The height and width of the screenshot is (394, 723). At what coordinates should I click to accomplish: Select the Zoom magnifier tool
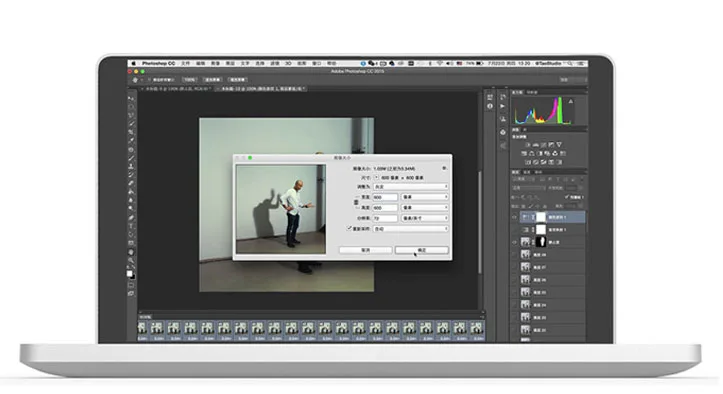tap(131, 260)
